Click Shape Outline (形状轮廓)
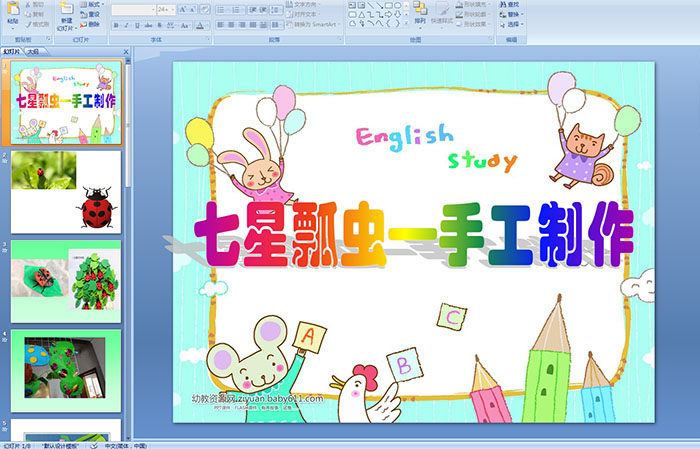The width and height of the screenshot is (700, 449). [473, 14]
